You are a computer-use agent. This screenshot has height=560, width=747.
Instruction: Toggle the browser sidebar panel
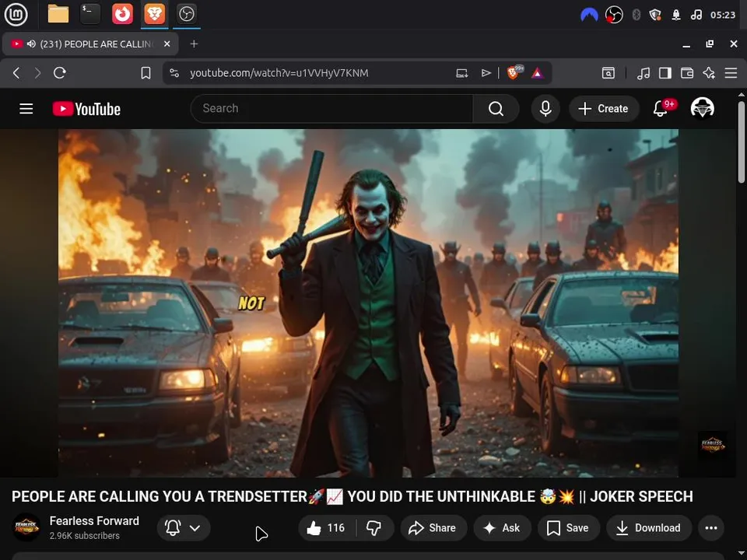point(665,73)
